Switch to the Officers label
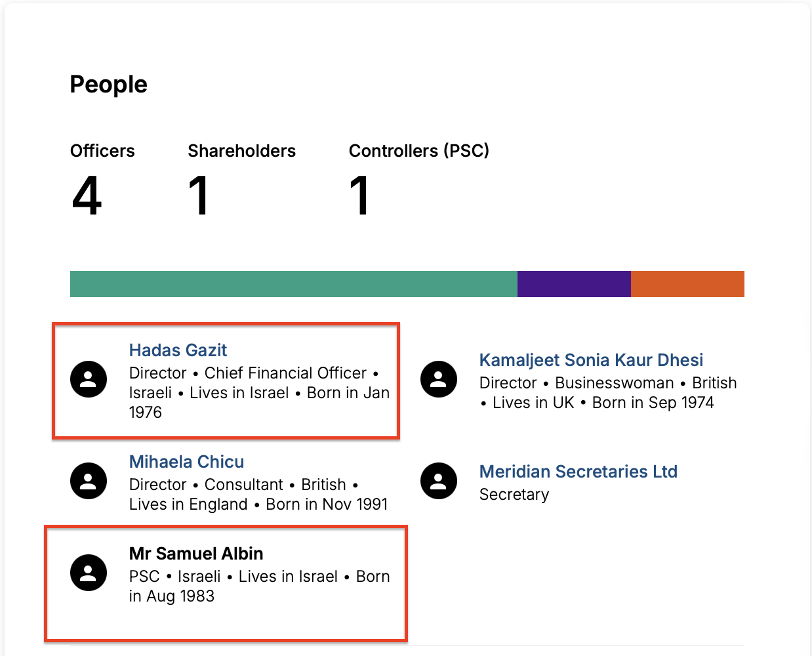Screen dimensions: 812x656 point(102,151)
